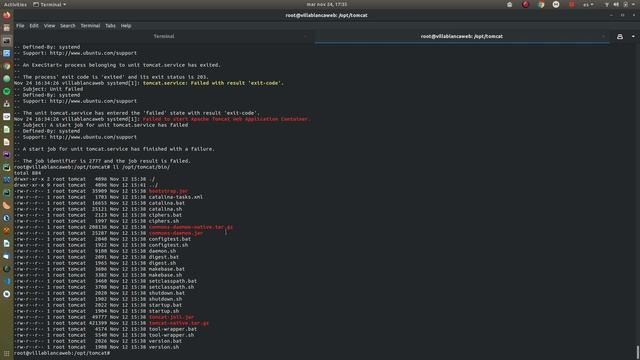Click 'shutdown.bat' in the listing
The width and height of the screenshot is (640, 360).
167,293
